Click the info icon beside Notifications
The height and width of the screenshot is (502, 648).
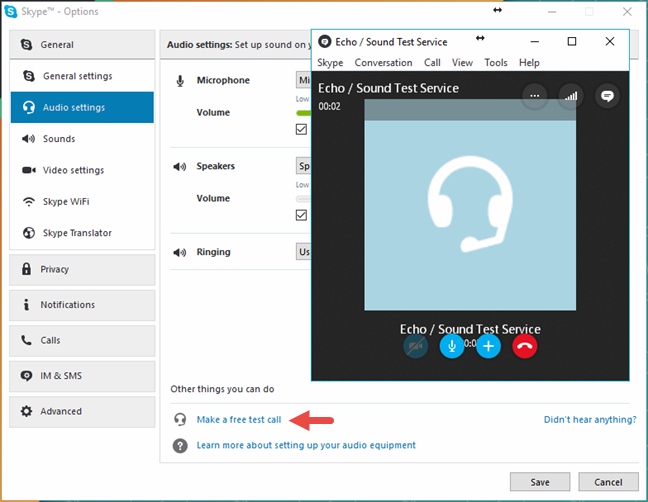[26, 305]
